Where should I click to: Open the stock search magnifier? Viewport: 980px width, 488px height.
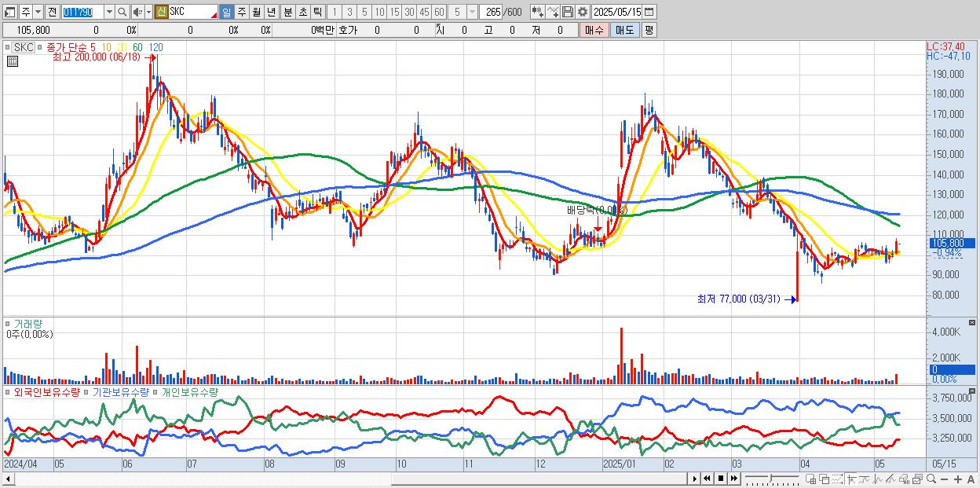coord(122,12)
